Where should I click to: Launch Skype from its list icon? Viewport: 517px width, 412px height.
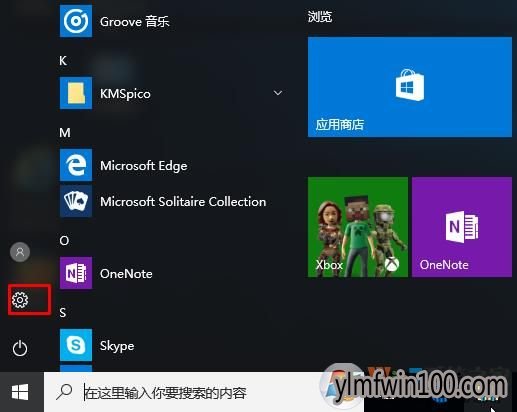(x=76, y=345)
